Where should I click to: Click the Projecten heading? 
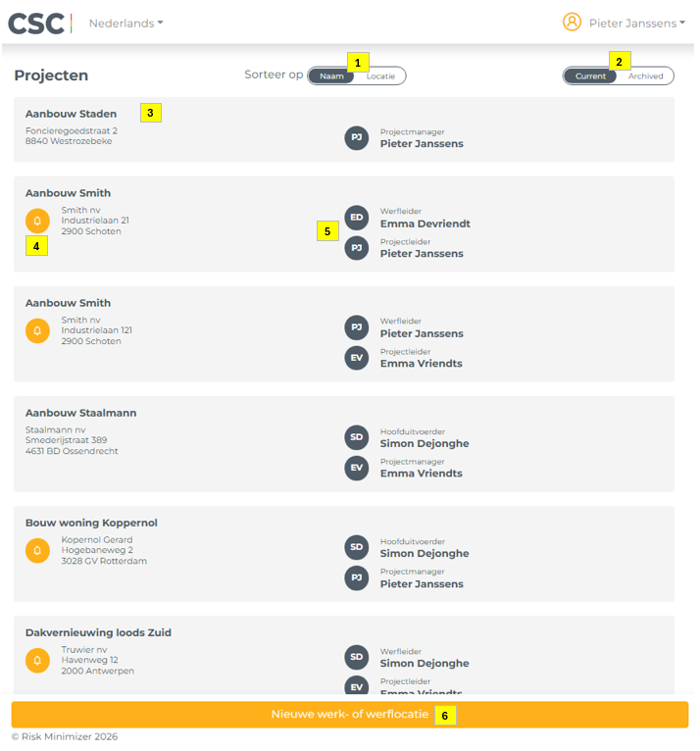pos(51,75)
